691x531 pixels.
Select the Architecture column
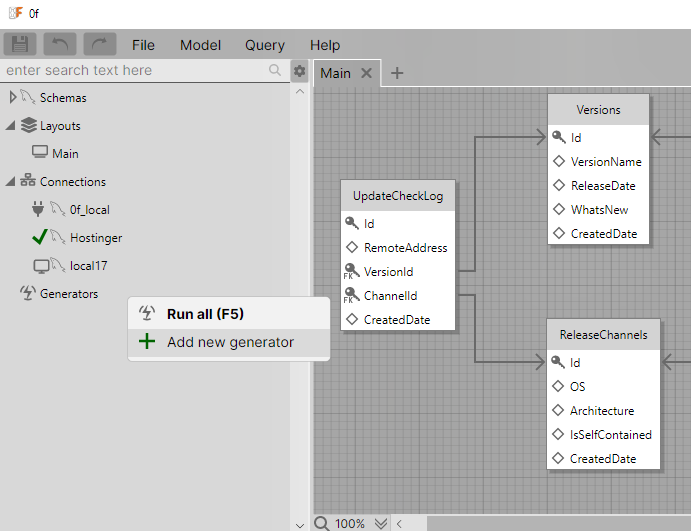click(x=603, y=411)
